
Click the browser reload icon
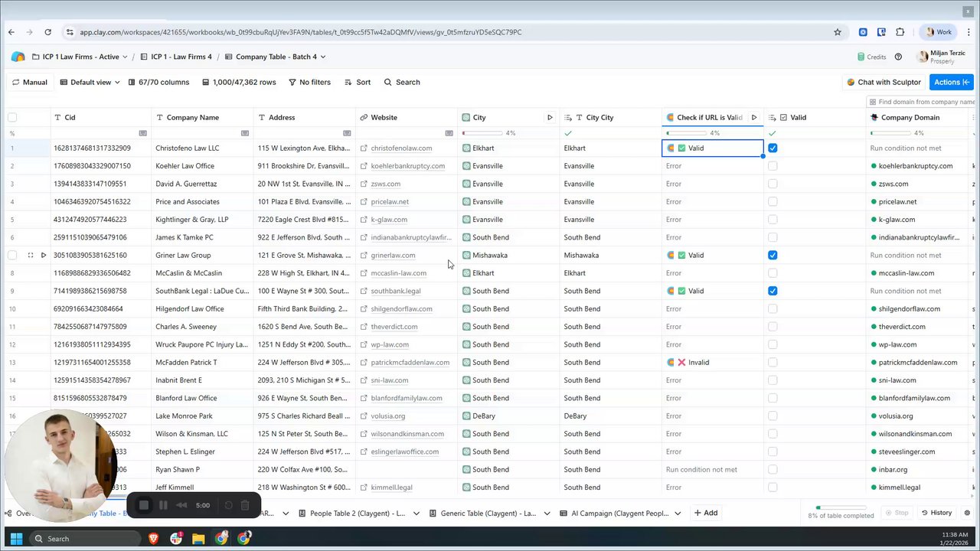(x=47, y=32)
